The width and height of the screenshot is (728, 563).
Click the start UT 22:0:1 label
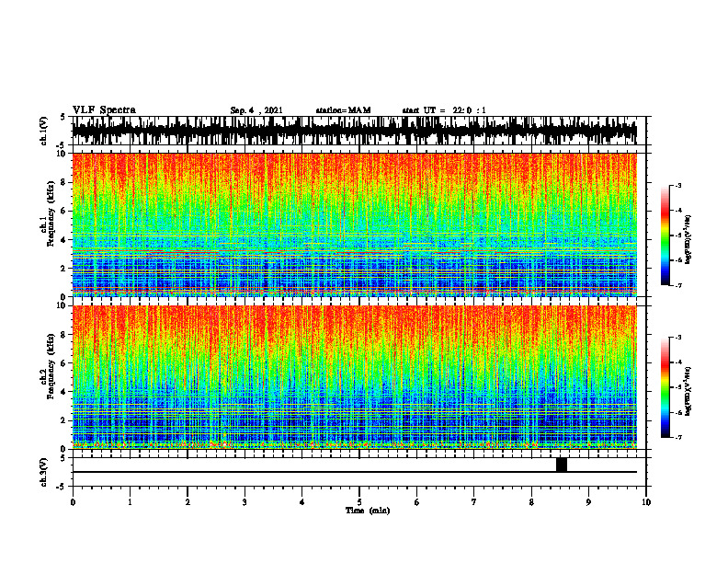click(444, 110)
